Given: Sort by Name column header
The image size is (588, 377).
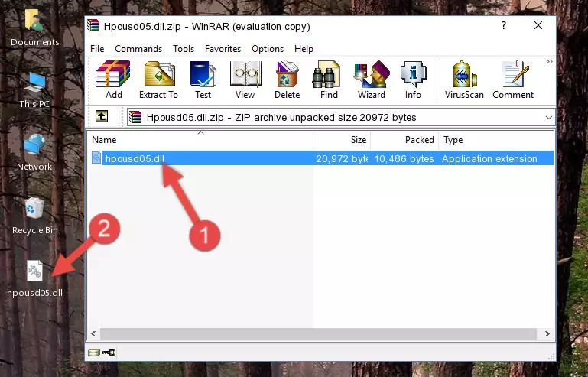Looking at the screenshot, I should point(200,140).
